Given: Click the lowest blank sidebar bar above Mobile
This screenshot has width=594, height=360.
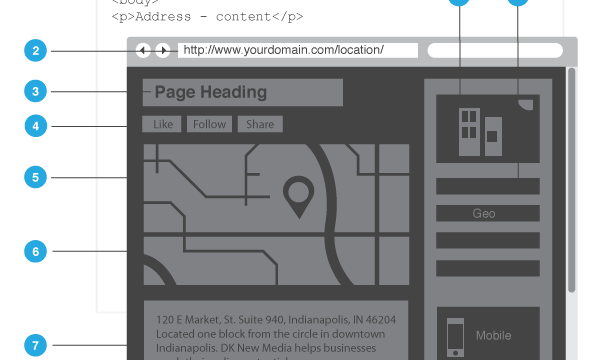Looking at the screenshot, I should pos(488,268).
